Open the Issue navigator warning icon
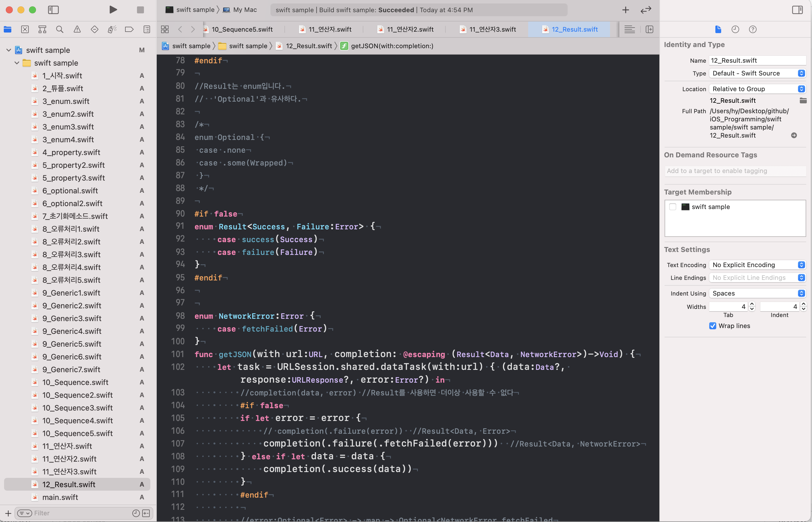 pos(77,30)
